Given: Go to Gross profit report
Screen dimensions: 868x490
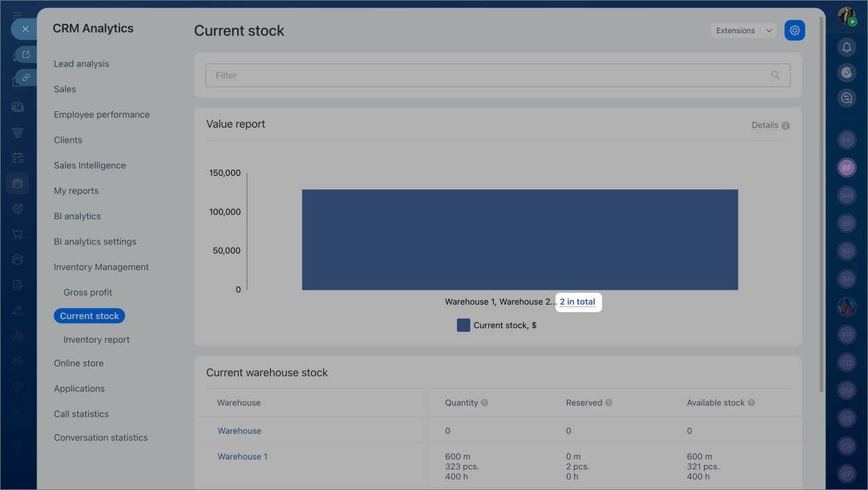Looking at the screenshot, I should coord(87,293).
